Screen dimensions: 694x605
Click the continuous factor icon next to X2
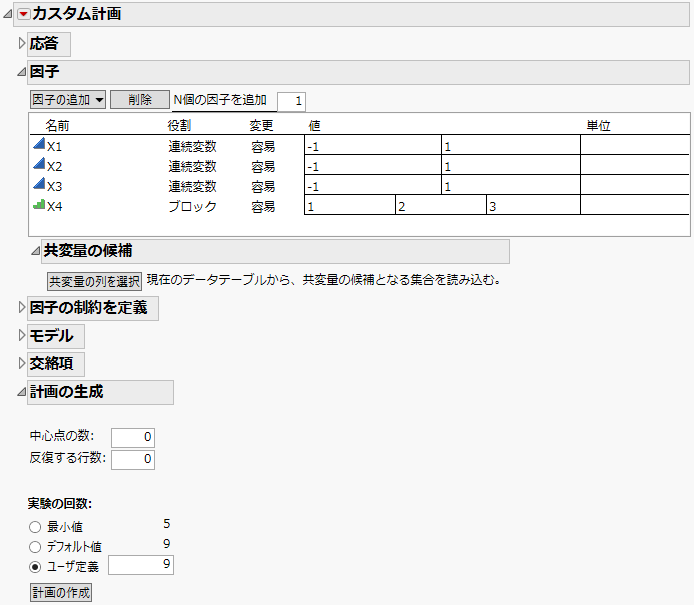[x=39, y=163]
